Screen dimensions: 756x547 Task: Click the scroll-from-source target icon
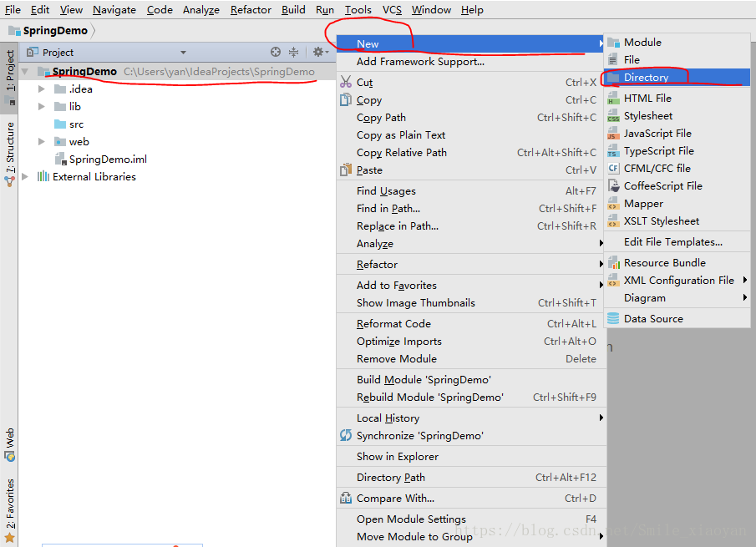tap(276, 52)
